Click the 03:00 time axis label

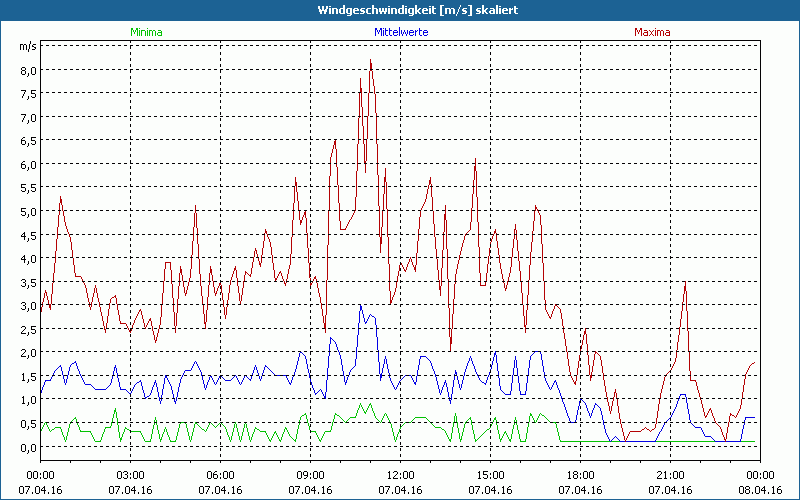pos(130,475)
